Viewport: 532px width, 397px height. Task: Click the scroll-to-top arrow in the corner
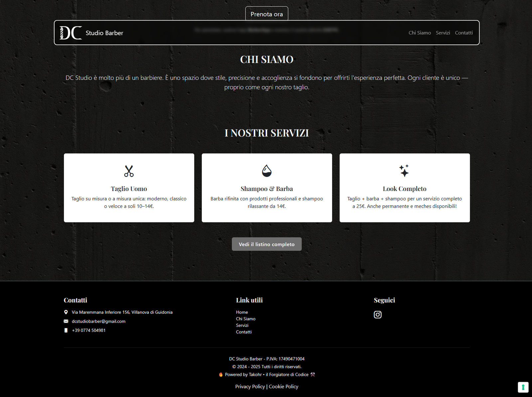[x=523, y=387]
